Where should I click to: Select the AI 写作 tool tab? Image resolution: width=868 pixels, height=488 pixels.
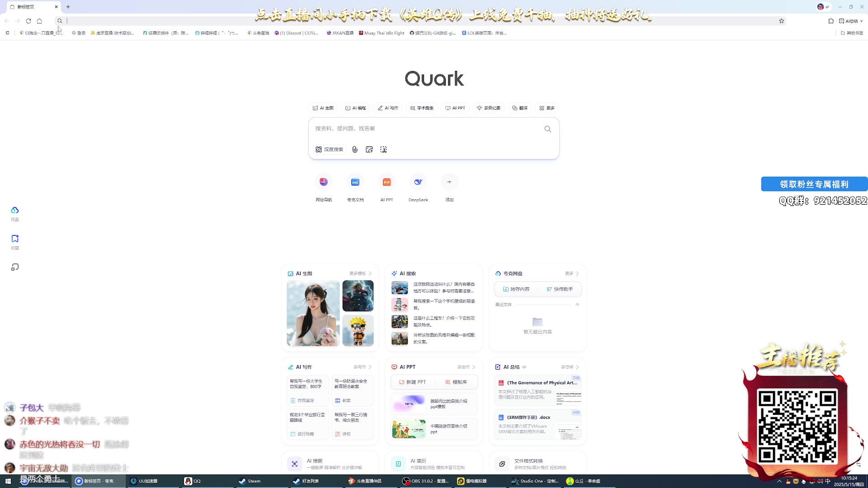coord(388,108)
